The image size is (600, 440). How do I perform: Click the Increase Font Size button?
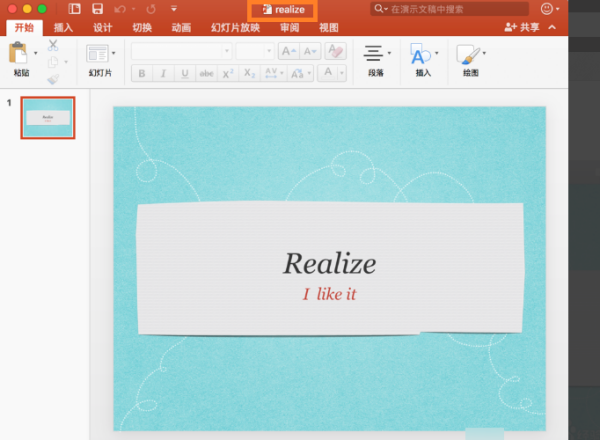click(288, 51)
